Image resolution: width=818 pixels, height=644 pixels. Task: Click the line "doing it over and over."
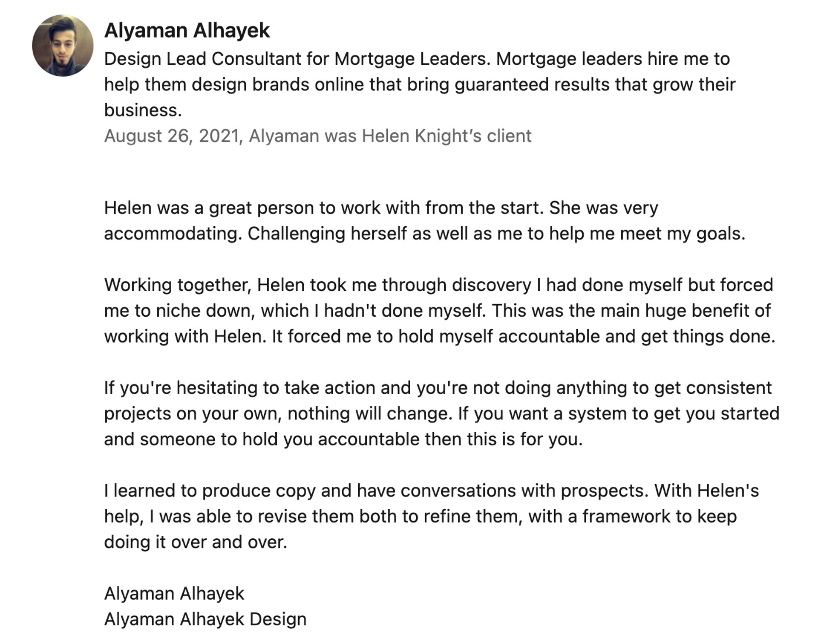coord(196,542)
